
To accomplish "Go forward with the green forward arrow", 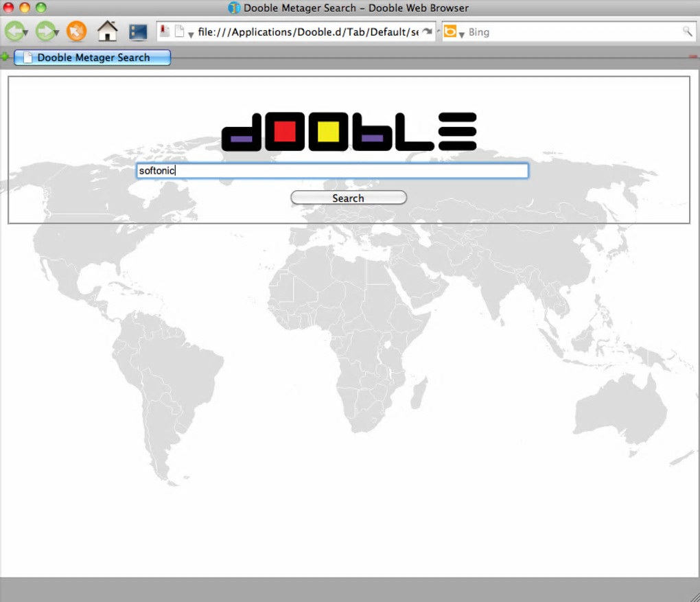I will click(45, 32).
